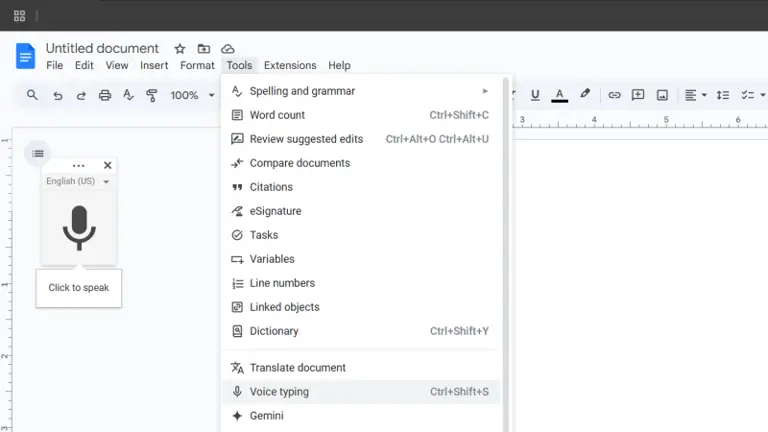Select Word count from Tools menu
The height and width of the screenshot is (432, 768).
click(360, 115)
